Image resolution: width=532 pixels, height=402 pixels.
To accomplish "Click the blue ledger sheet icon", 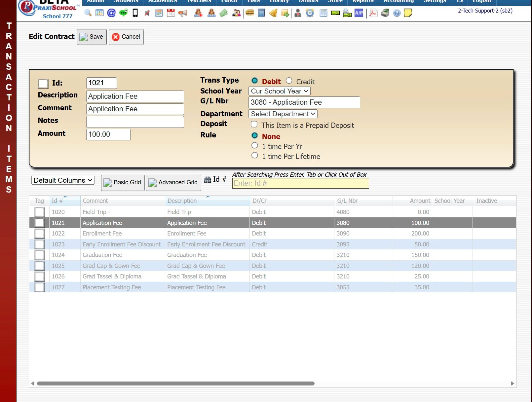I will [x=323, y=13].
